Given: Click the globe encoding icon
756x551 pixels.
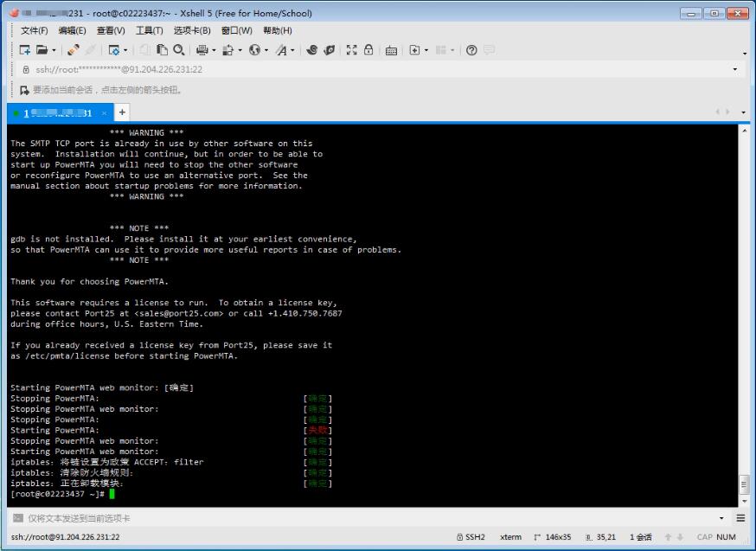Looking at the screenshot, I should [254, 49].
